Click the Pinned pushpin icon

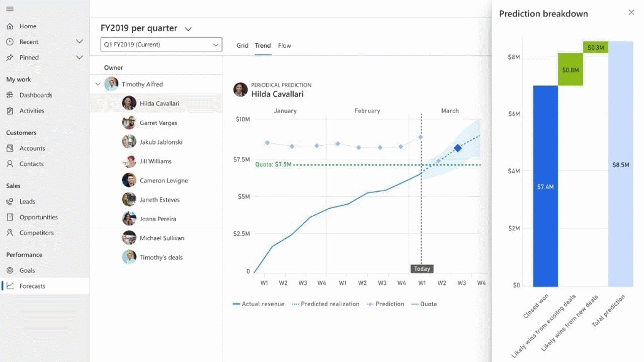(10, 57)
